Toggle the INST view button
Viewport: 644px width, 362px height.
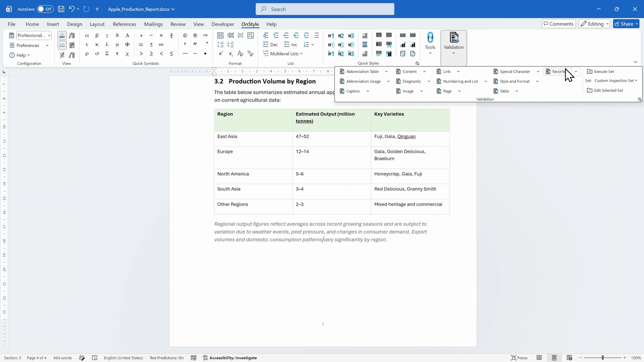pyautogui.click(x=62, y=36)
